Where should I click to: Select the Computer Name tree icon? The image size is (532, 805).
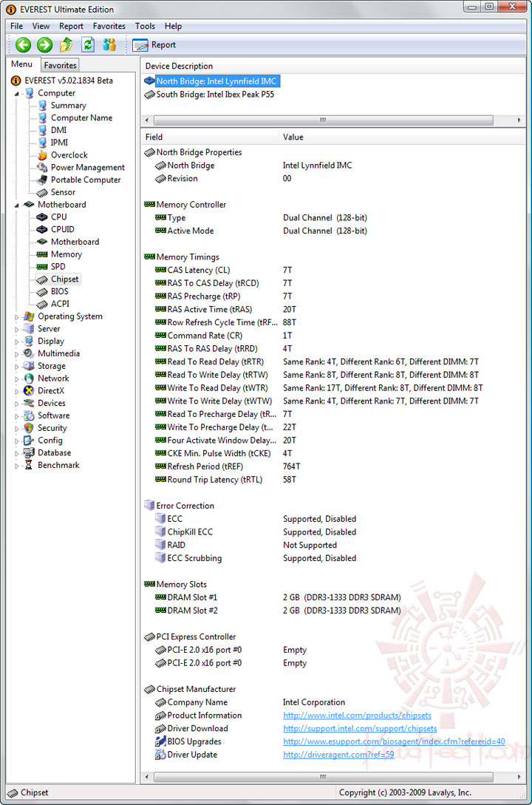pos(43,118)
